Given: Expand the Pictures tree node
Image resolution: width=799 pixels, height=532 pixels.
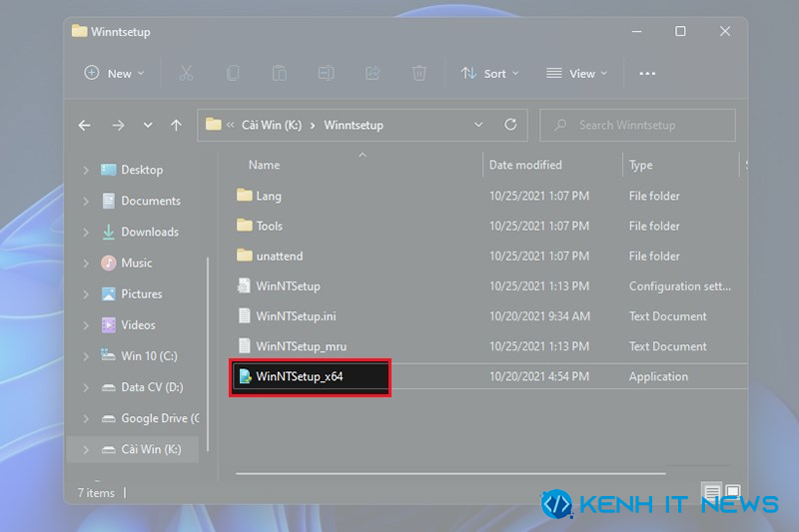Looking at the screenshot, I should 86,294.
